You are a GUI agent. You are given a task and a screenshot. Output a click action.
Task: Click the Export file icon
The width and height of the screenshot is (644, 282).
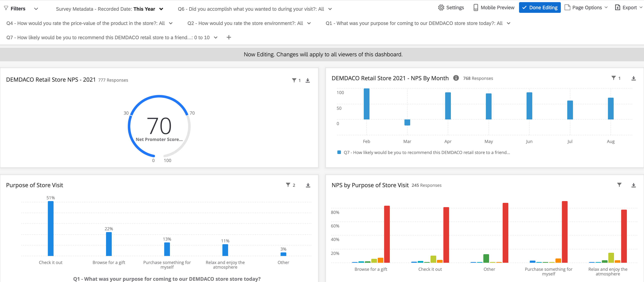(618, 7)
